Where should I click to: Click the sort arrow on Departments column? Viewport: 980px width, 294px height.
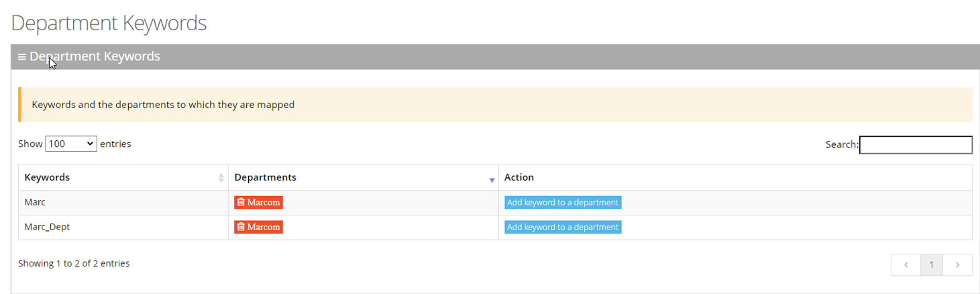click(x=492, y=179)
